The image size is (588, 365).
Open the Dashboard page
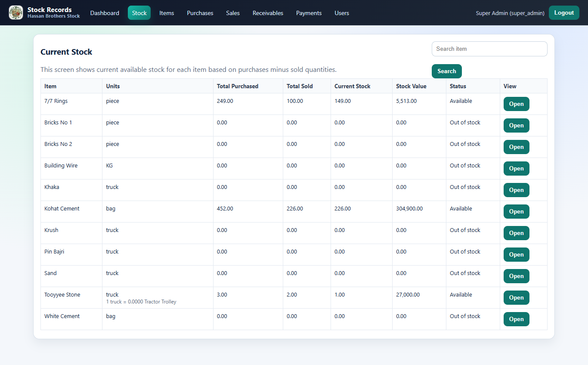pos(105,13)
